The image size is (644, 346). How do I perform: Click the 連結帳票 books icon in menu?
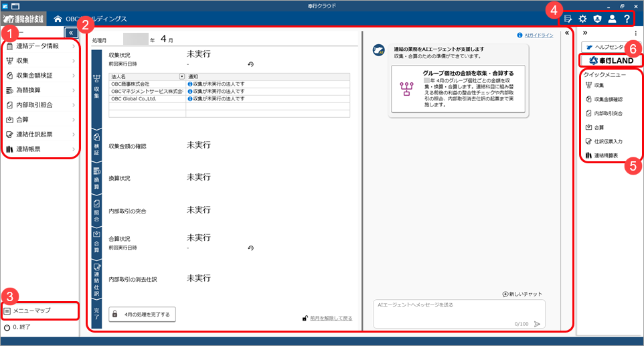(10, 149)
